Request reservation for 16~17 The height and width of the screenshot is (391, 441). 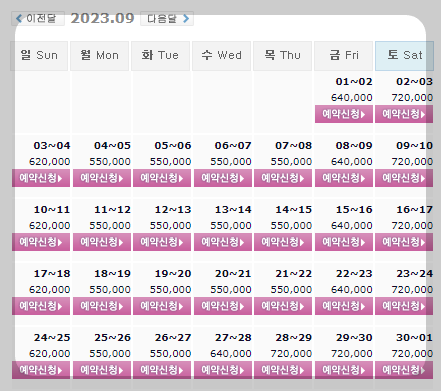point(404,242)
